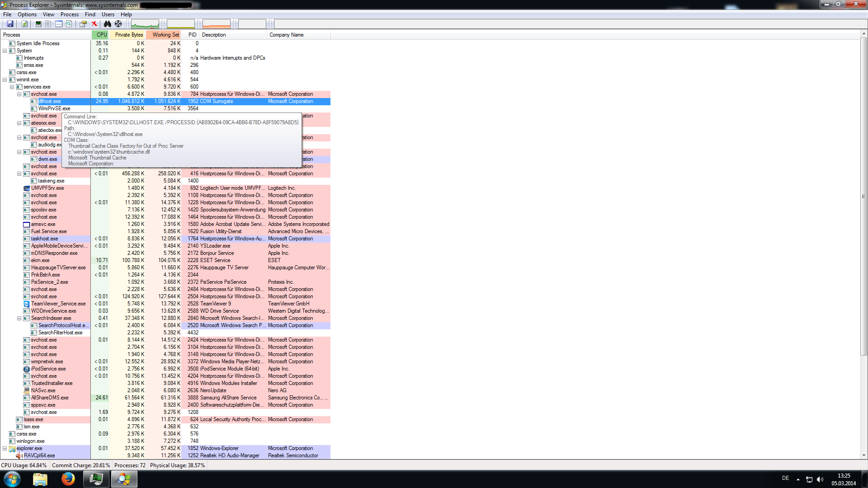The width and height of the screenshot is (868, 488).
Task: Click the Save toolbar icon
Action: pyautogui.click(x=10, y=24)
